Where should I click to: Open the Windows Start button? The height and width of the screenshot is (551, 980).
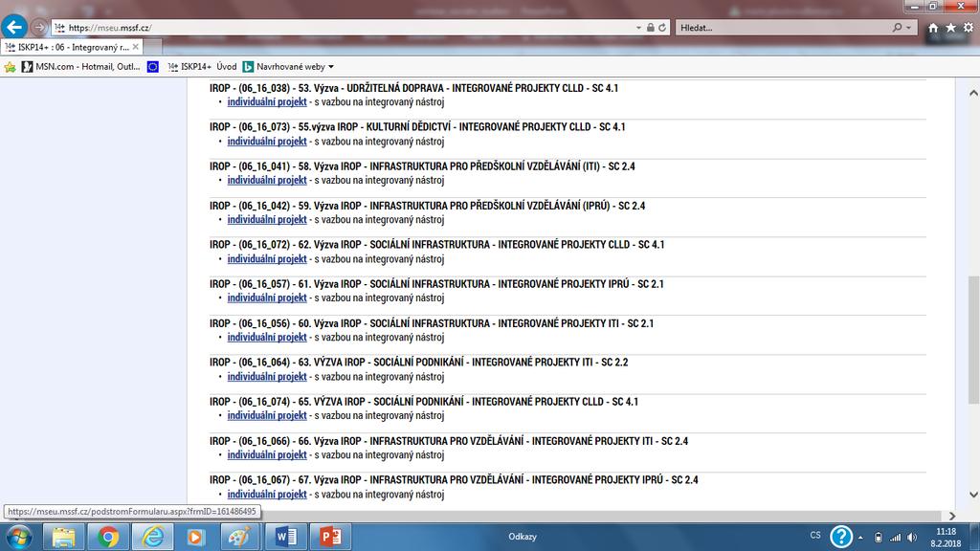[x=19, y=537]
